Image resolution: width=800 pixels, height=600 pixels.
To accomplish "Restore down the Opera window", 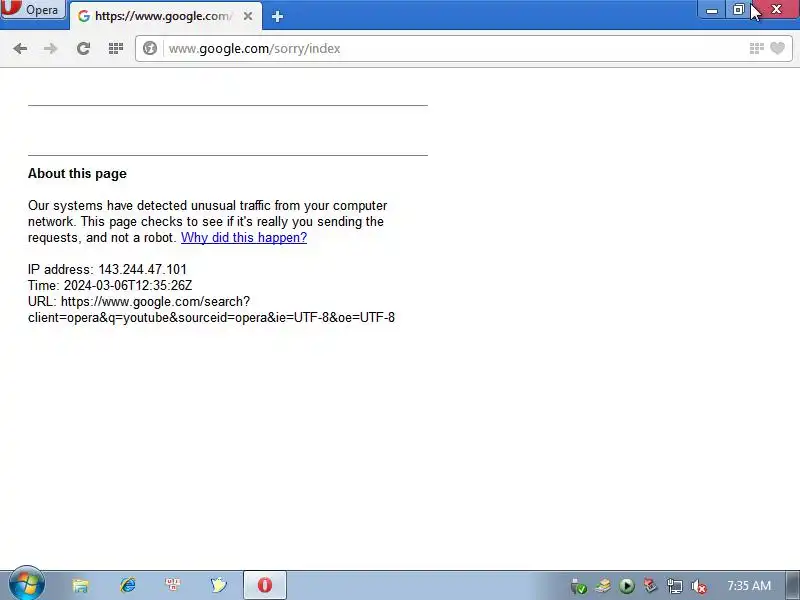I will pos(738,10).
